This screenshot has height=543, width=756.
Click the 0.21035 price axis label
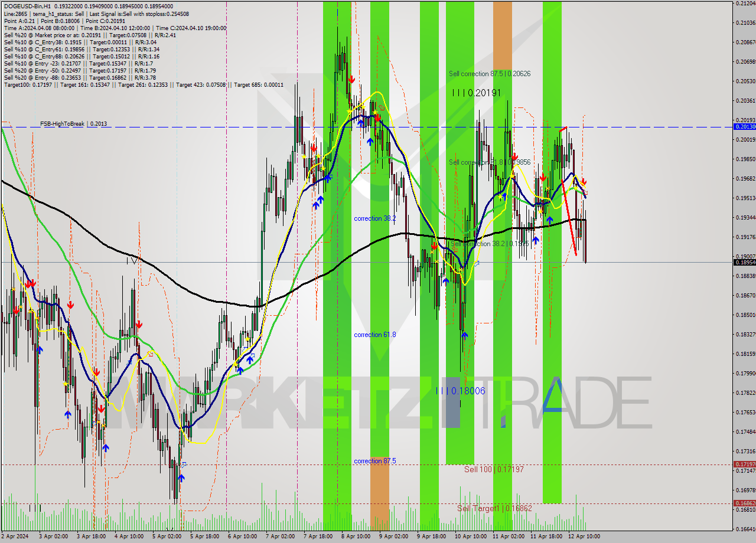click(745, 23)
